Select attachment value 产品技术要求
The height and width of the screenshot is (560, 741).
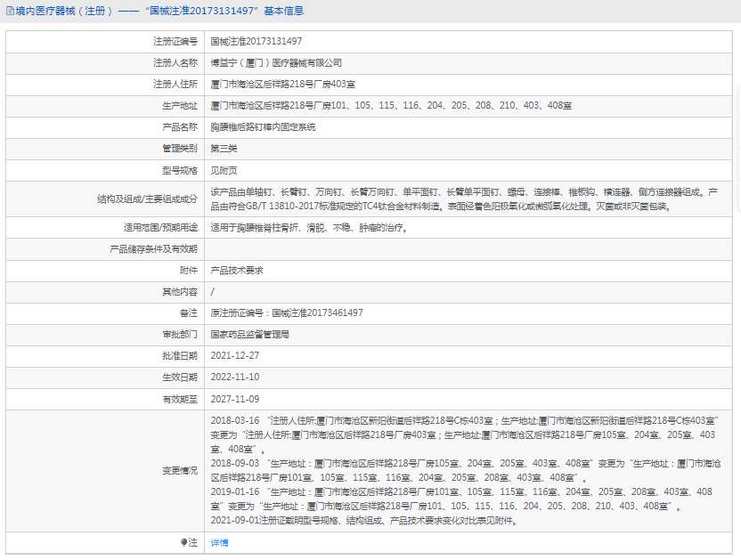[x=237, y=271]
